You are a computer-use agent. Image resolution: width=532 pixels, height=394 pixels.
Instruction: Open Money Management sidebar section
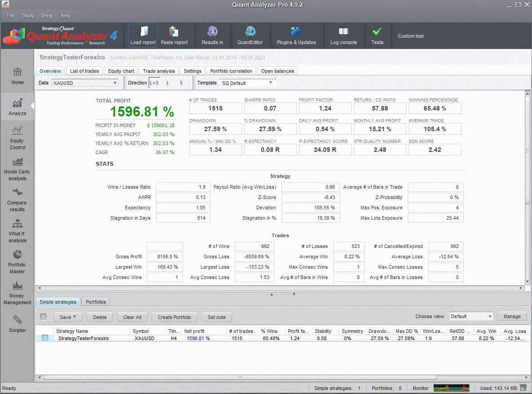pos(18,293)
